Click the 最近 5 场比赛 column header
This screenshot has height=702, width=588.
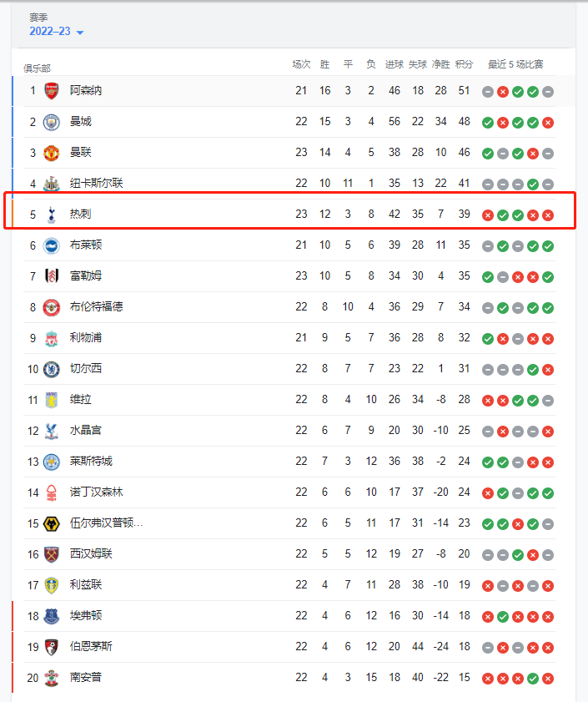pos(515,64)
